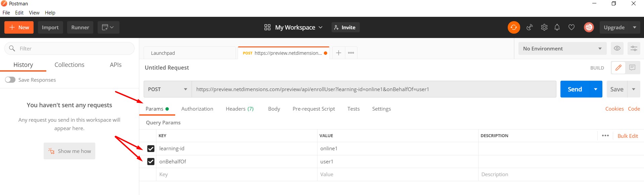Open the user avatar menu
This screenshot has width=644, height=195.
tap(589, 27)
